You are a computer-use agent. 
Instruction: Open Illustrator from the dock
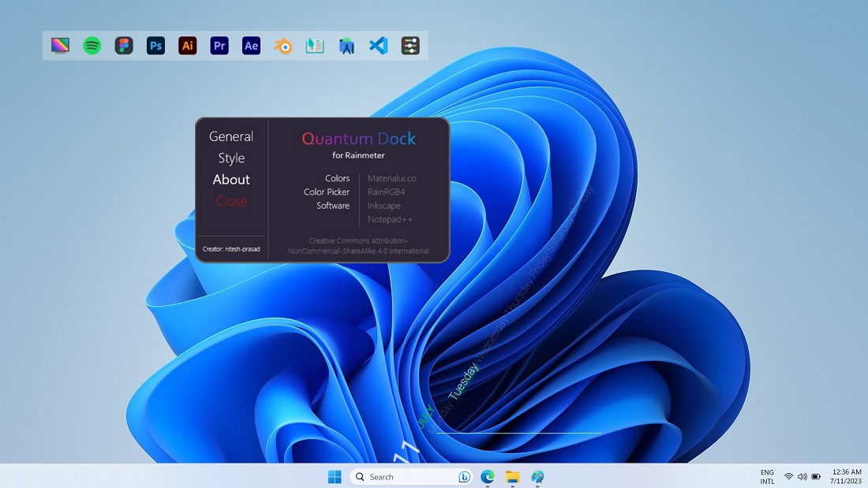187,45
